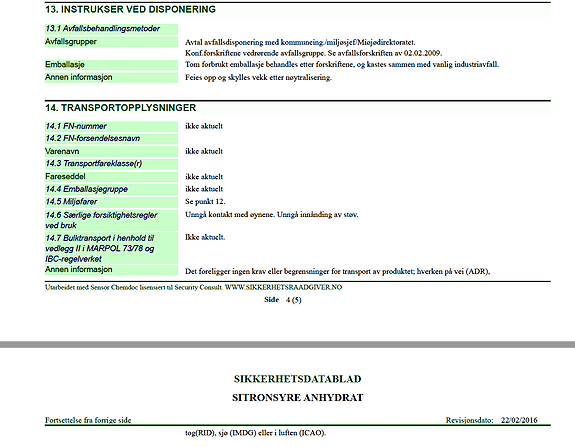Click the 14.4 Emballasjegruppe label
The image size is (575, 447).
point(87,189)
